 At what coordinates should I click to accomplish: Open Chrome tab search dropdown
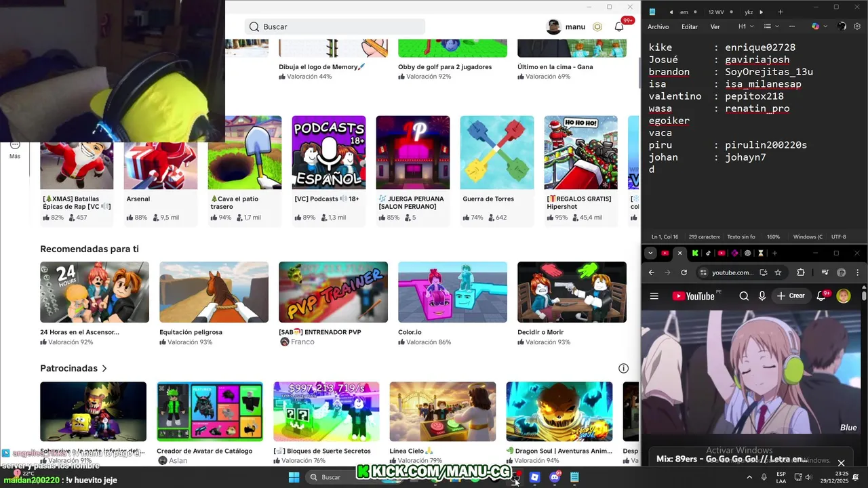650,253
